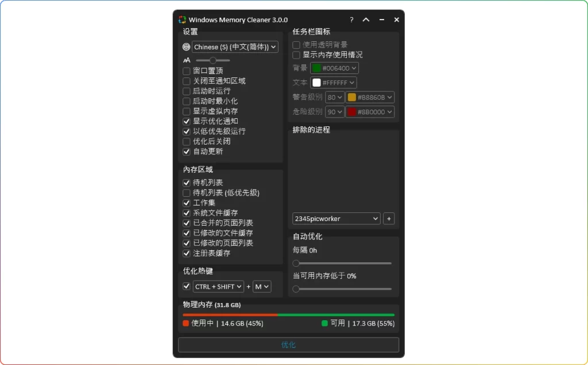This screenshot has height=365, width=588.
Task: Open the #8B0000 danger color dropdown
Action: [370, 112]
